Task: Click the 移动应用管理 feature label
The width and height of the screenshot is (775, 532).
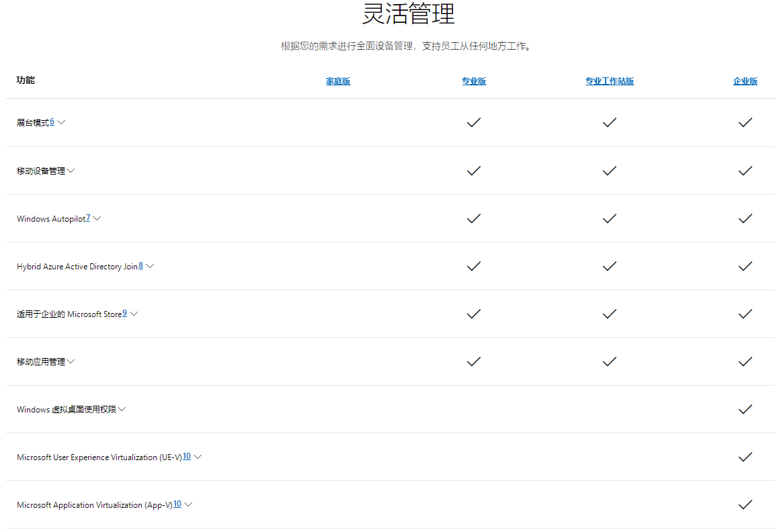Action: click(41, 361)
